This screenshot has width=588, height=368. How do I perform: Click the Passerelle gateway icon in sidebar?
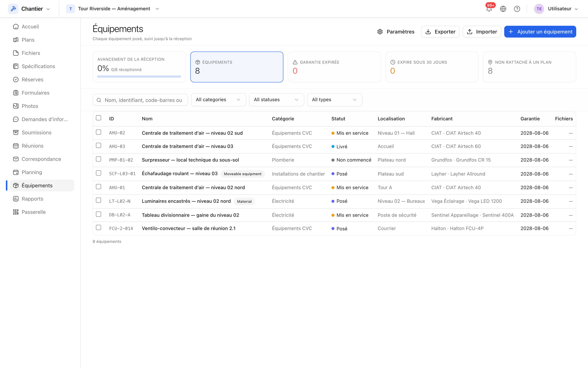coord(16,212)
